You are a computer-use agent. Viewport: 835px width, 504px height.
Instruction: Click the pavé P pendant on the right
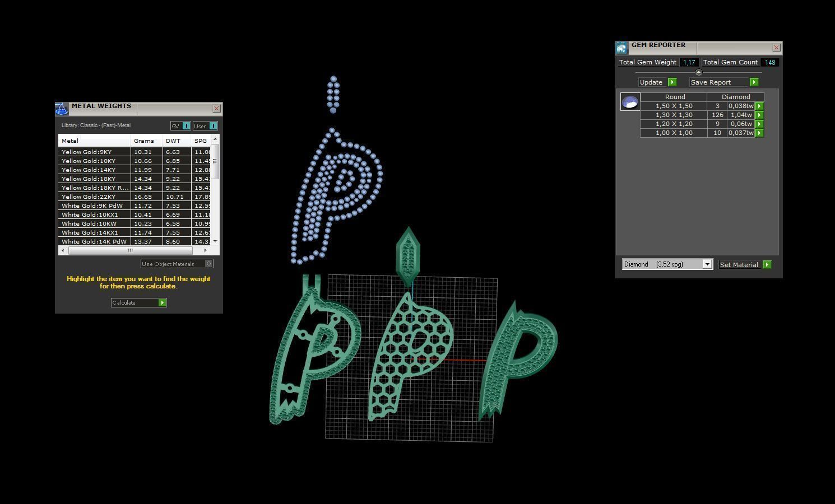click(x=518, y=360)
